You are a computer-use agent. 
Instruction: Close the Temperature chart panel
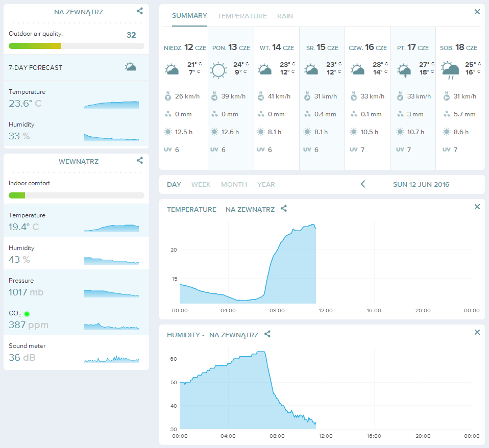tap(477, 207)
